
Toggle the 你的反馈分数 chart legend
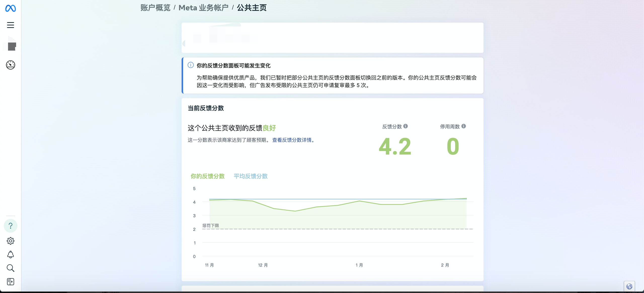pos(208,176)
